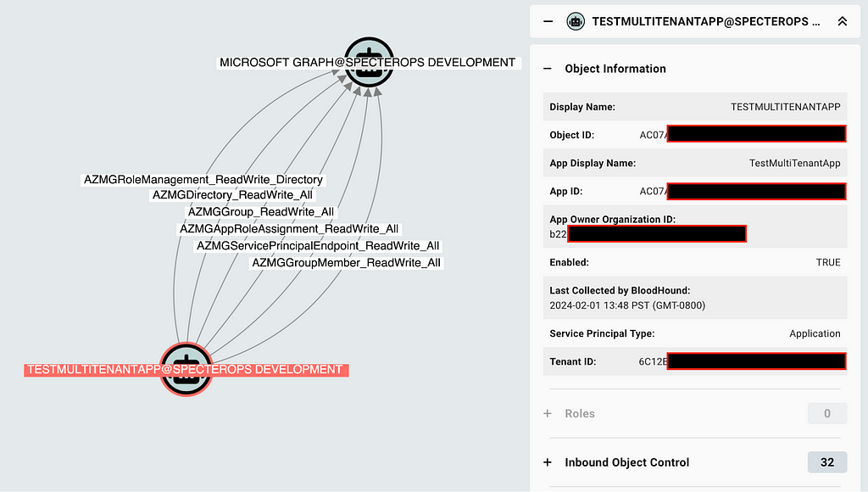Click the Roles section label

point(580,413)
